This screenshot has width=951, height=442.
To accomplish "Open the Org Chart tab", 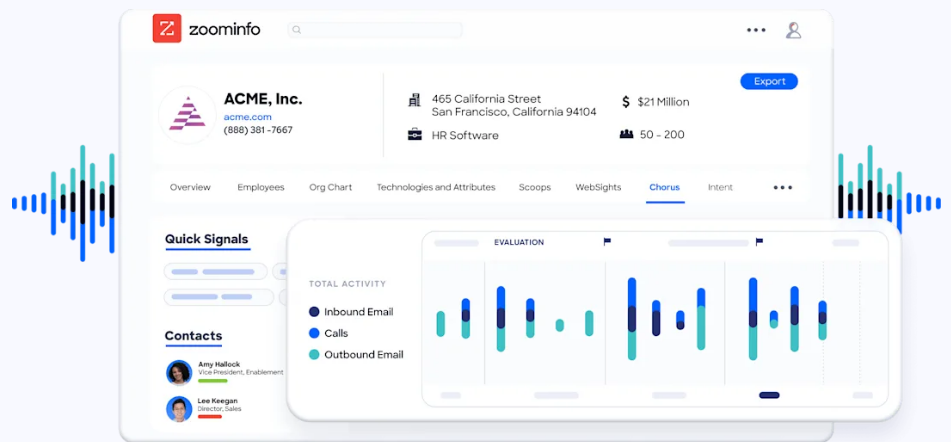I will pyautogui.click(x=331, y=187).
